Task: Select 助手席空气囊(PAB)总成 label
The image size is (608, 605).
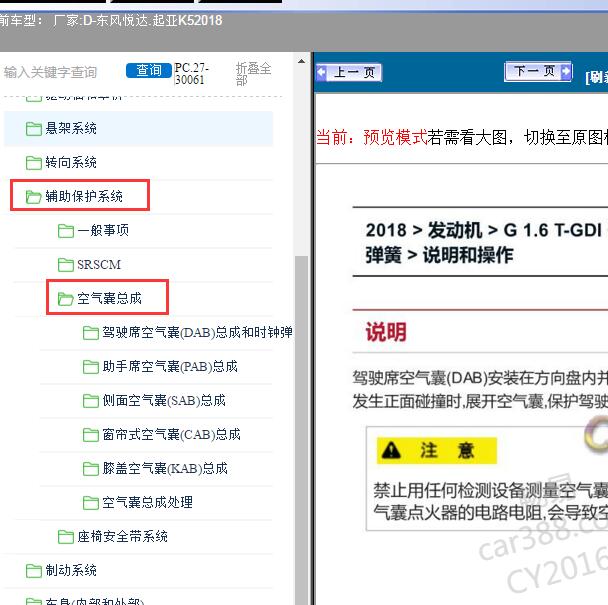Action: (170, 366)
